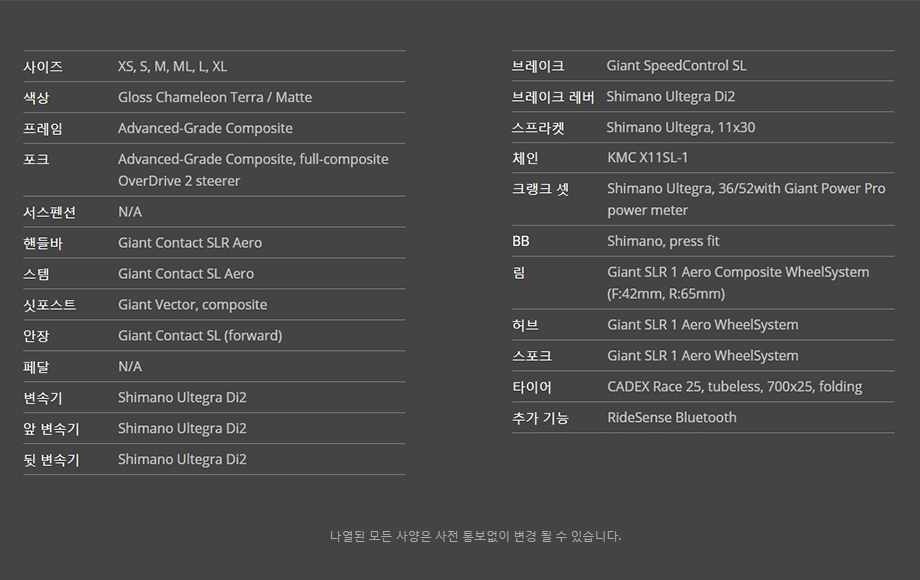Select the Giant Vector, composite seatpost text
Screen dimensions: 920x580
click(192, 305)
